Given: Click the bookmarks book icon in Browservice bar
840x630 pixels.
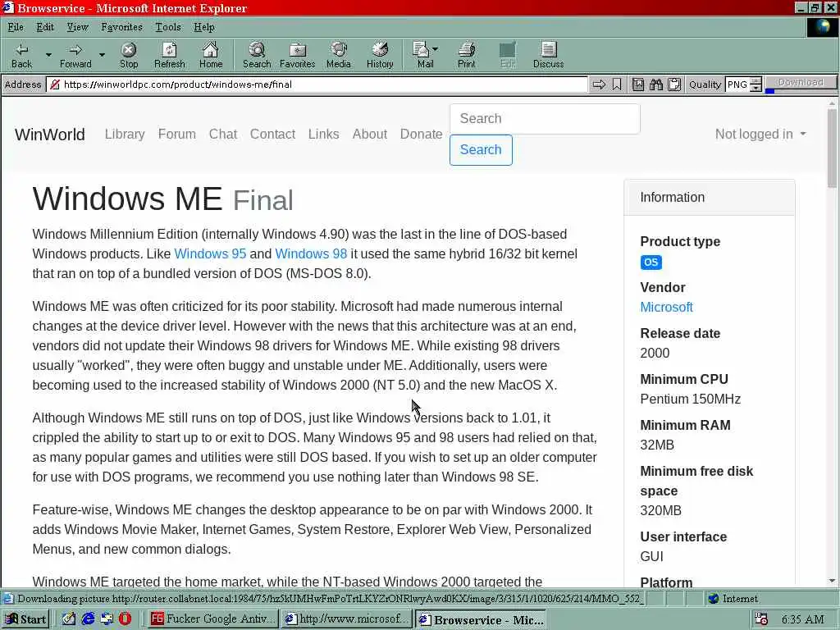Looking at the screenshot, I should (637, 84).
